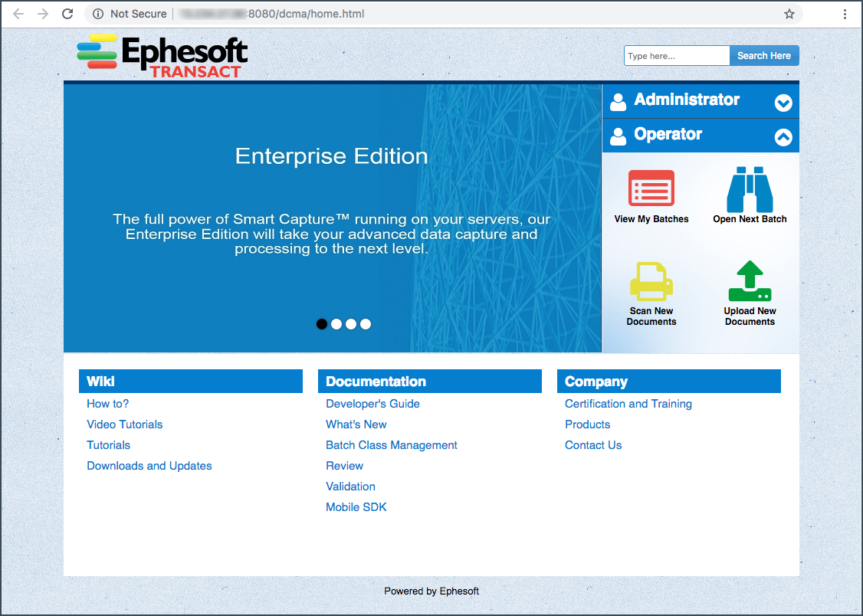Open the Downloads and Updates link
Image resolution: width=863 pixels, height=616 pixels.
[149, 466]
